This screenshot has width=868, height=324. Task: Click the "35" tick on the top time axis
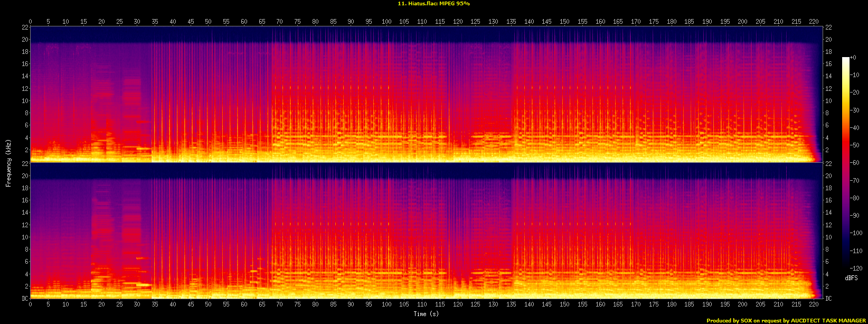(155, 22)
